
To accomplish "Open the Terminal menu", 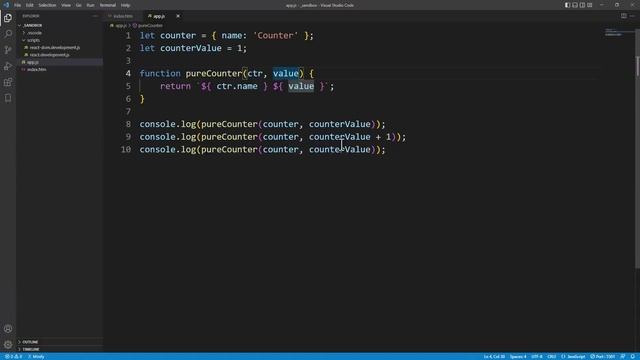I will 108,5.
